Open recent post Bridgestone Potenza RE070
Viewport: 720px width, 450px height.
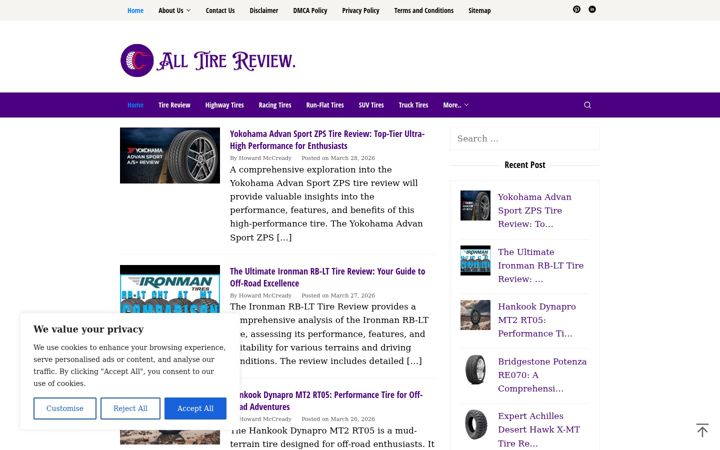[x=542, y=375]
